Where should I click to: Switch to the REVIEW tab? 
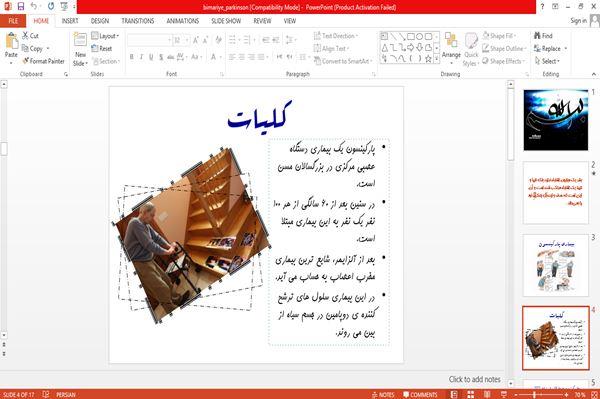coord(262,21)
